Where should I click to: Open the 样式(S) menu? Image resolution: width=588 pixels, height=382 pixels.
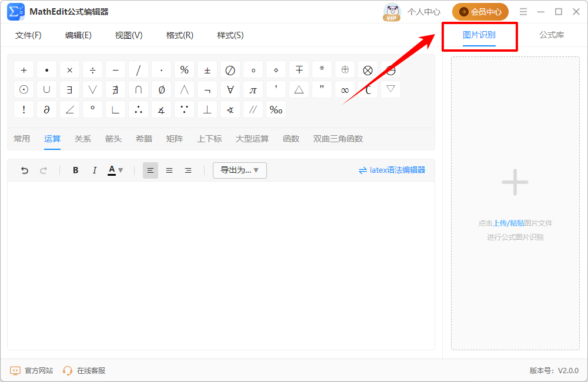point(230,35)
